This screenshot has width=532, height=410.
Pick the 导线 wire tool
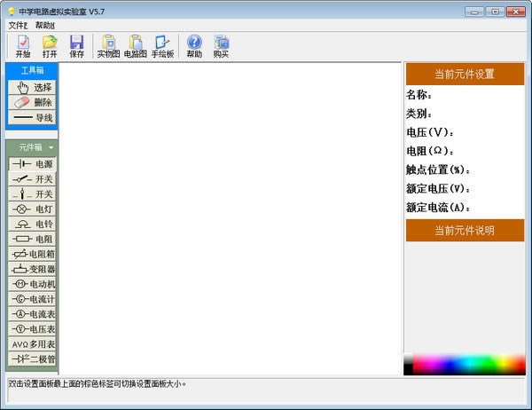pos(32,117)
